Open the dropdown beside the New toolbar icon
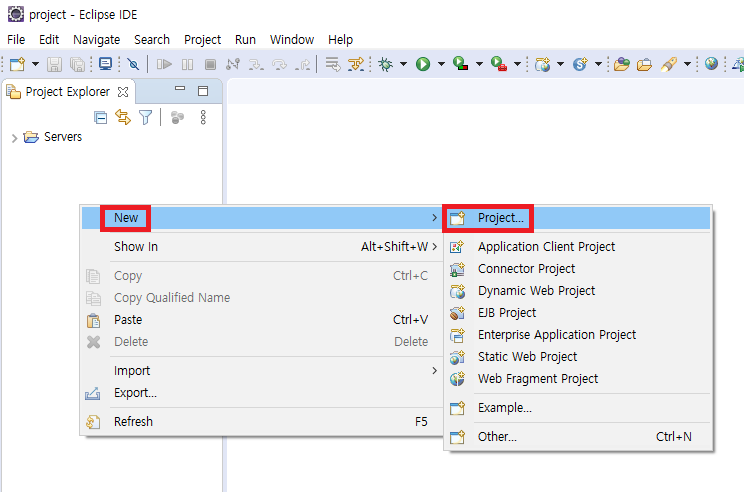The height and width of the screenshot is (492, 744). tap(35, 64)
